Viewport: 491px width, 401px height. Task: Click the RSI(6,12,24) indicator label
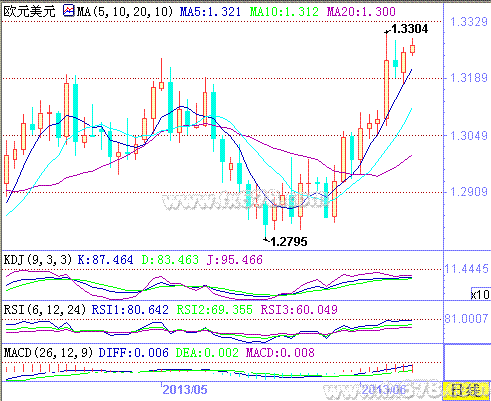45,310
